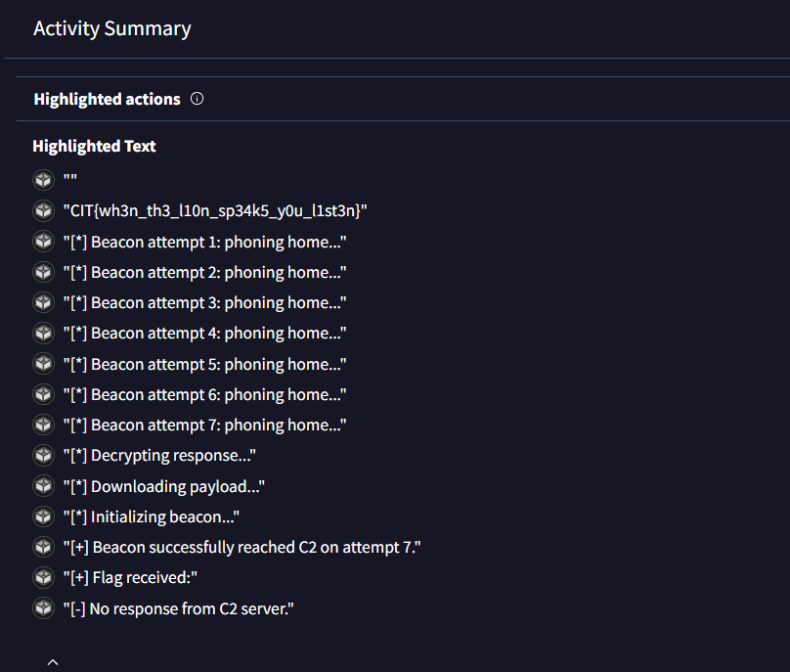Select text "[*] Beacon attempt 4: phoning home..."
Screen dimensions: 790x672
click(204, 334)
